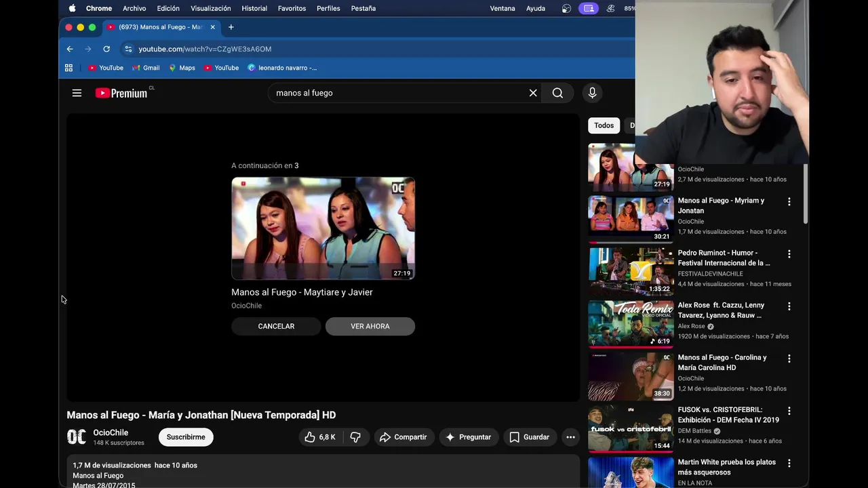Open a new Chrome tab
The height and width of the screenshot is (488, 868).
pos(231,27)
